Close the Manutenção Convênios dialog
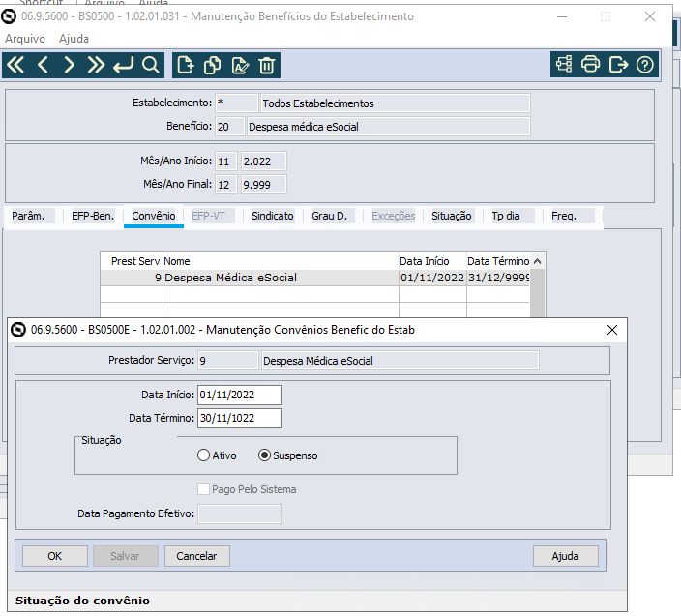Screen dimensions: 681x616 pos(612,330)
